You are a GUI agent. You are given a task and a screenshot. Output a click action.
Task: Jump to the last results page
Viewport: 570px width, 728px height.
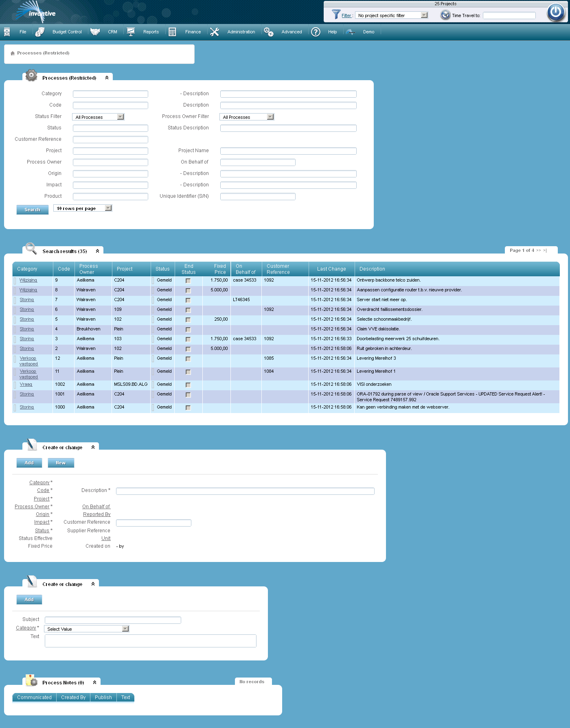[x=545, y=250]
